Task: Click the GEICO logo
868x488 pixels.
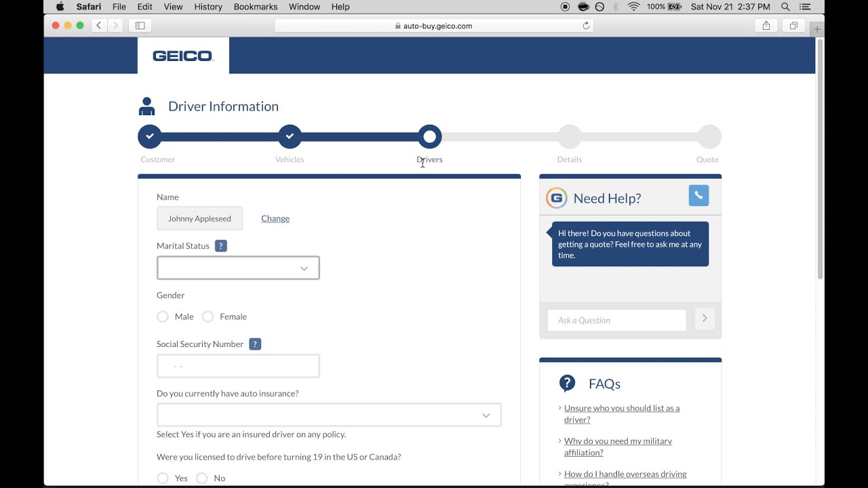Action: [x=182, y=56]
